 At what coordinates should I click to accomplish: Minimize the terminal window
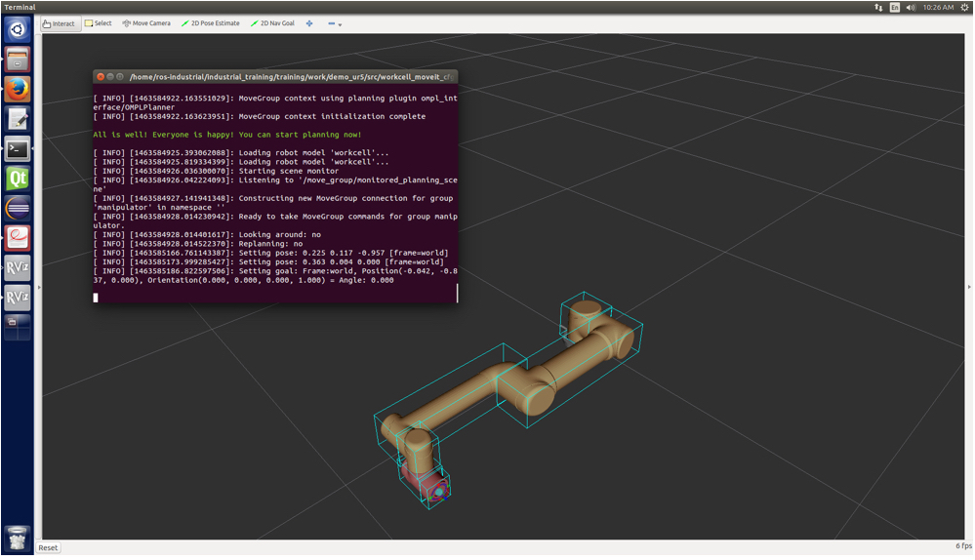[x=110, y=76]
